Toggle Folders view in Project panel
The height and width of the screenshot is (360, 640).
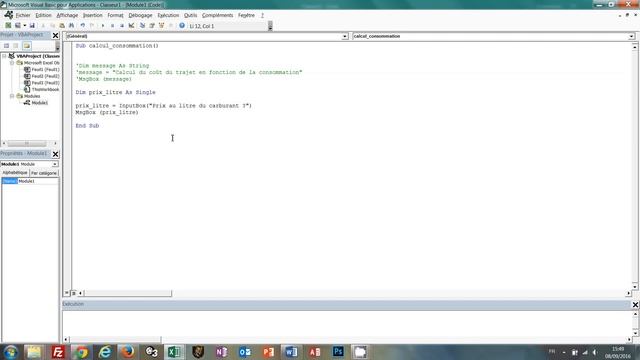(27, 46)
